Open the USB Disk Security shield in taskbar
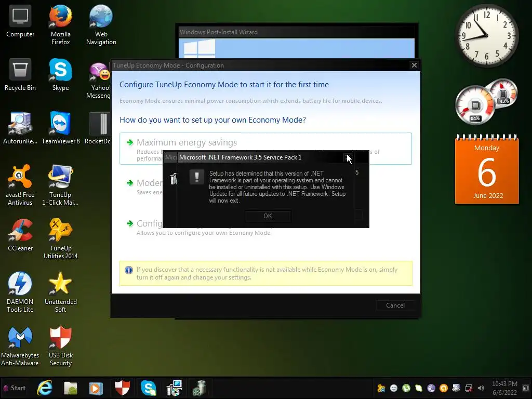 [x=122, y=388]
